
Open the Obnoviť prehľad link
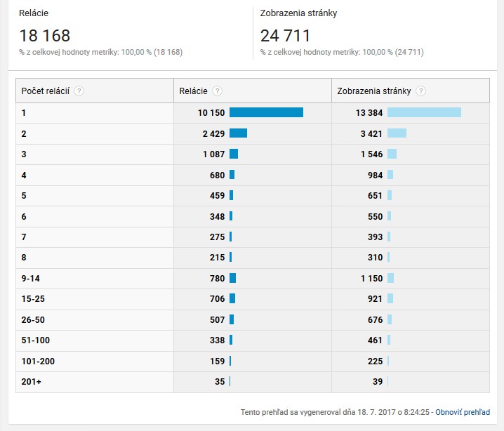(463, 412)
